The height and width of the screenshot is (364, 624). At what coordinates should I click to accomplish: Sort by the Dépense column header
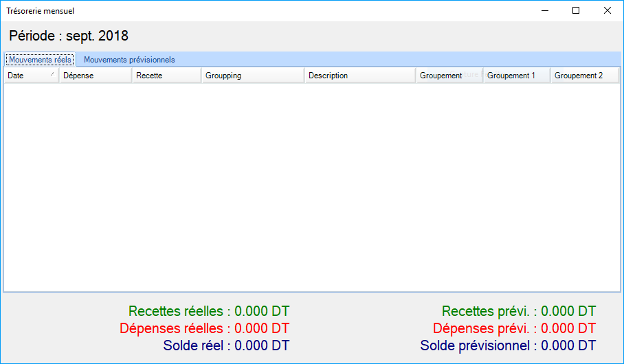[x=95, y=76]
